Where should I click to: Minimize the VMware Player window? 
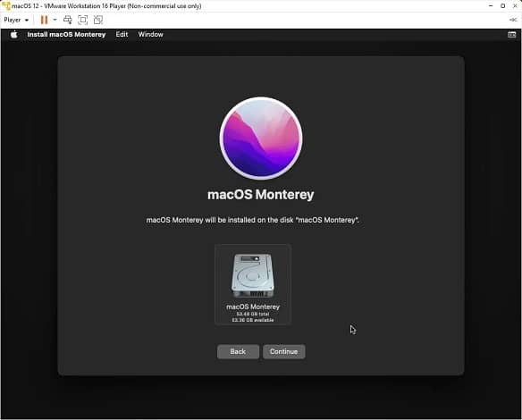point(491,5)
